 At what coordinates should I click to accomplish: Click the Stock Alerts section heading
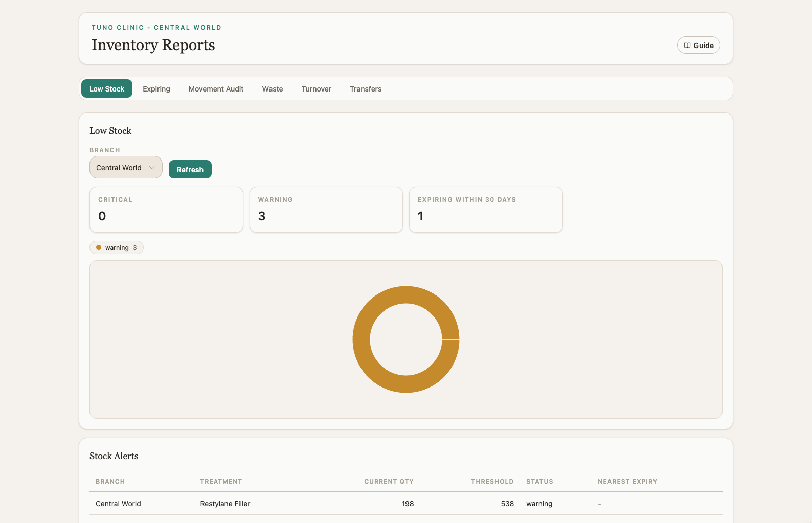(114, 456)
